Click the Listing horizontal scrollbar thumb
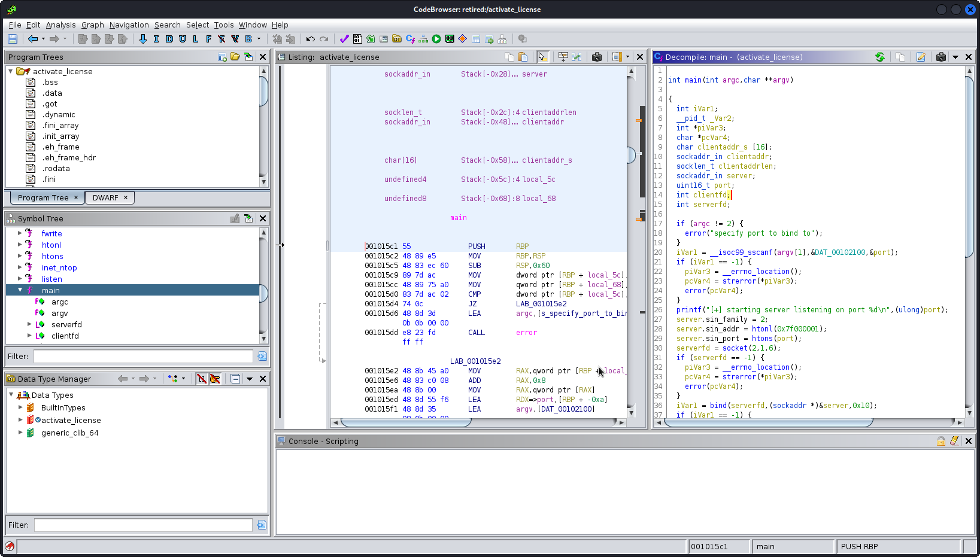The width and height of the screenshot is (980, 557). pos(406,422)
